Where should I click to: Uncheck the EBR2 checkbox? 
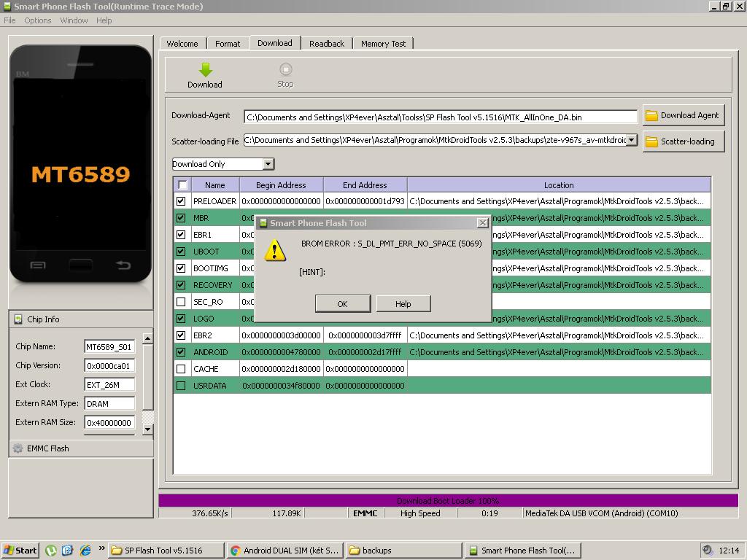(x=181, y=335)
